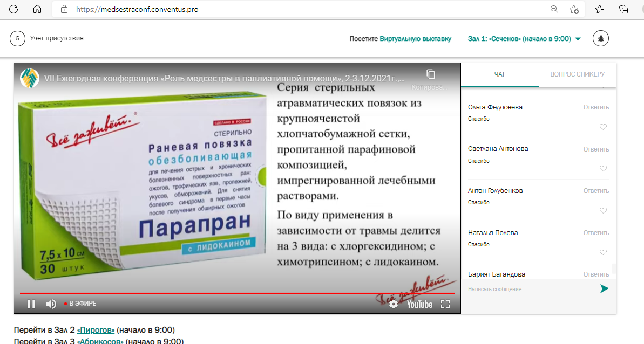Switch to the ВОПРОС СПИКЕРУ tab

(577, 74)
